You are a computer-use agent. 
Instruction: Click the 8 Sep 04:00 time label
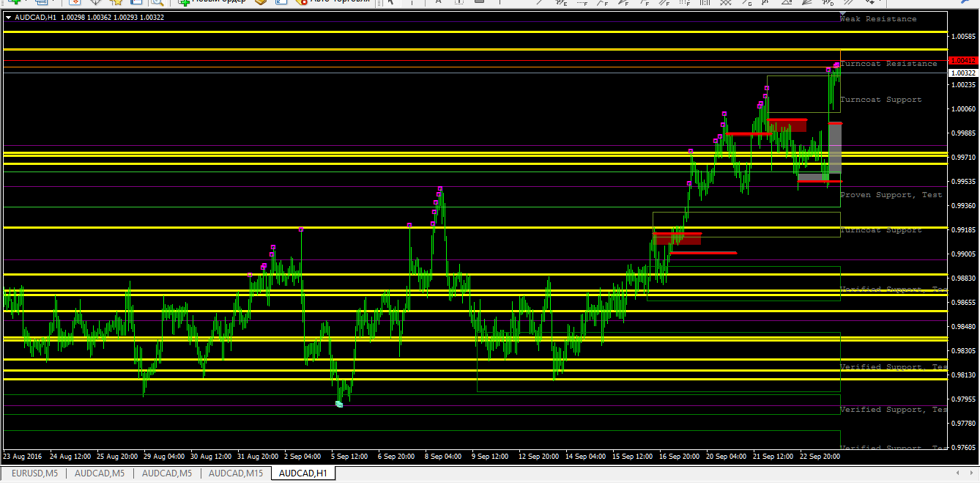(x=443, y=456)
